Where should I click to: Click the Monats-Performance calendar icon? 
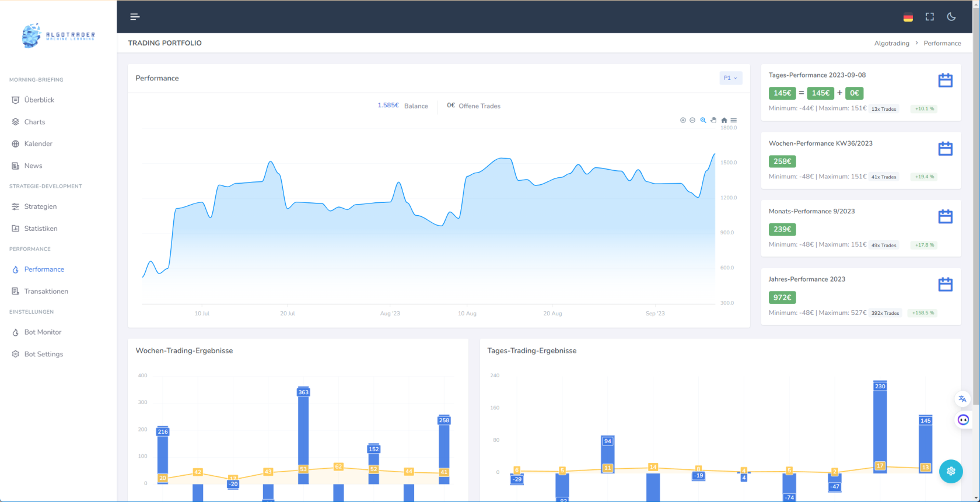coord(946,216)
